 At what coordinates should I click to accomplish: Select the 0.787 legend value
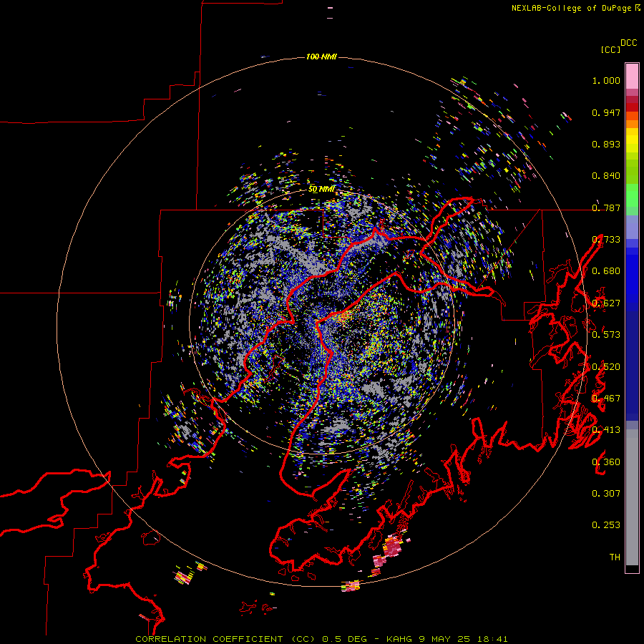606,208
